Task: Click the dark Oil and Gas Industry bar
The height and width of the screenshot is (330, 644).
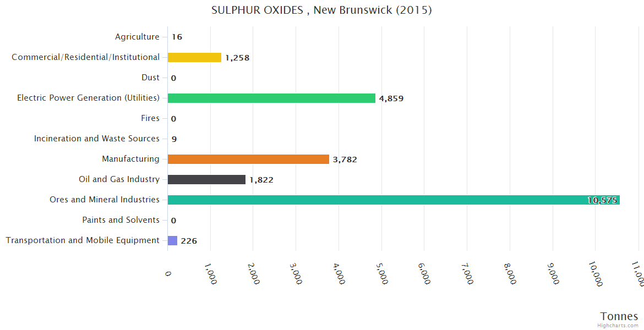Action: click(x=206, y=179)
